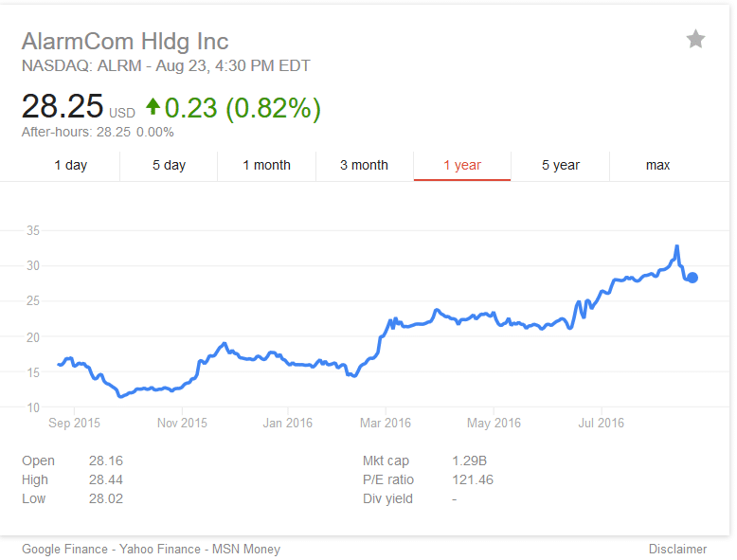737x560 pixels.
Task: Switch to the 5 day tab
Action: [x=169, y=166]
